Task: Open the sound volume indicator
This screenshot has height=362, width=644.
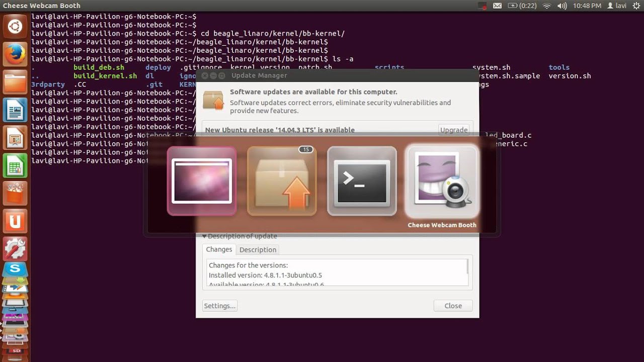Action: [x=562, y=6]
